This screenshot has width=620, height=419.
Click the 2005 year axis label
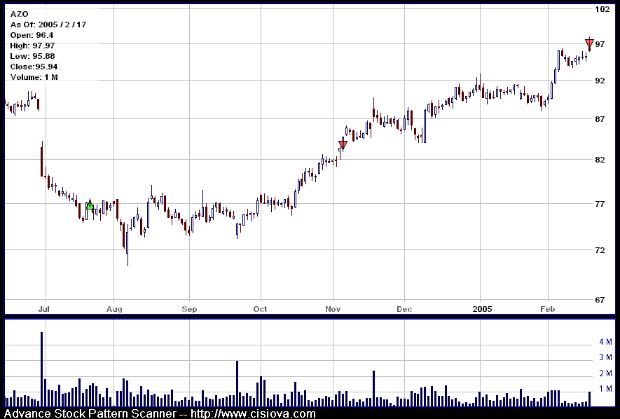482,309
